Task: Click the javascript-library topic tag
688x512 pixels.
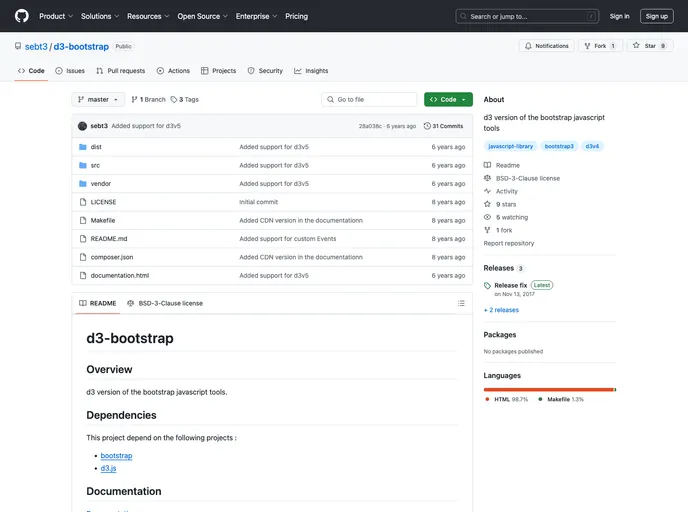Action: (510, 146)
